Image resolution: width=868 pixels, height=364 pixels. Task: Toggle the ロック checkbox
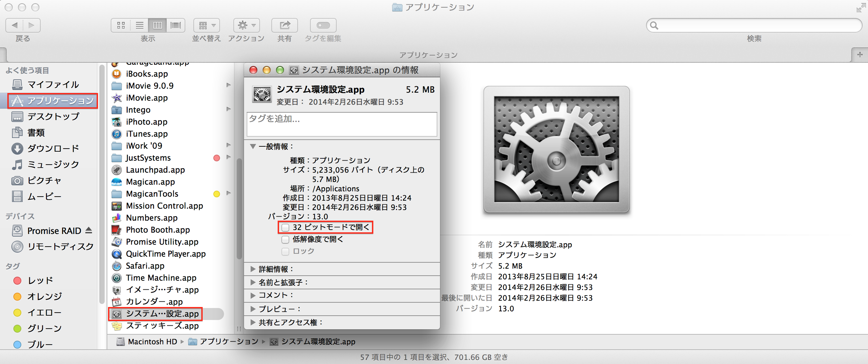285,251
